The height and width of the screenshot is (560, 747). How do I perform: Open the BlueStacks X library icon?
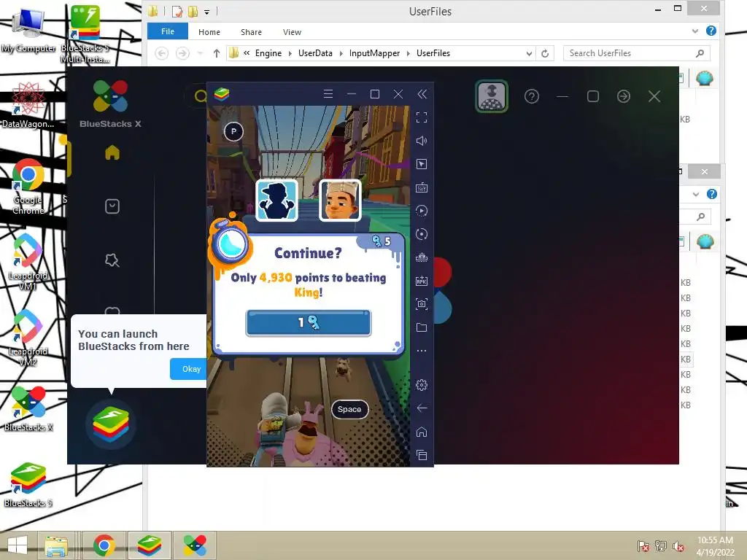(112, 206)
